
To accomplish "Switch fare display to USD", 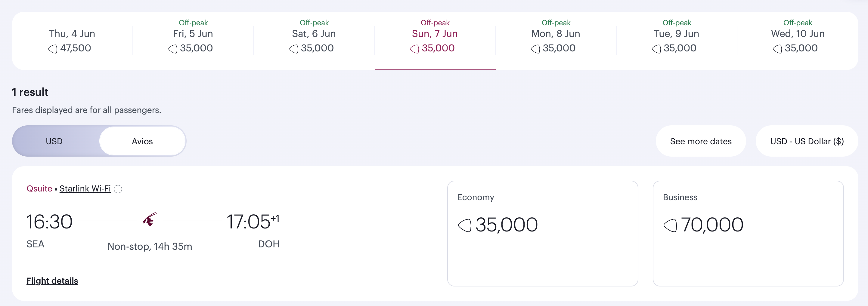I will (x=54, y=141).
